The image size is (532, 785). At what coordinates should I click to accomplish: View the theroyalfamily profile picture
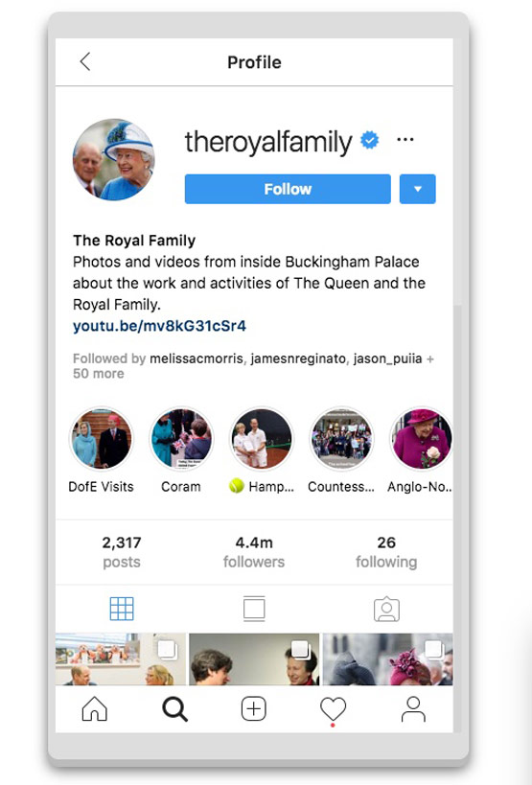(114, 160)
